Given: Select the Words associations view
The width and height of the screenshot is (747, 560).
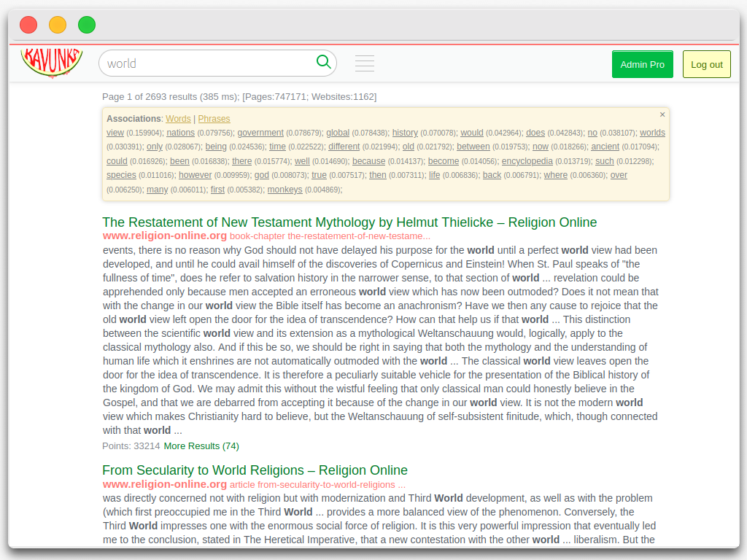Looking at the screenshot, I should tap(178, 118).
